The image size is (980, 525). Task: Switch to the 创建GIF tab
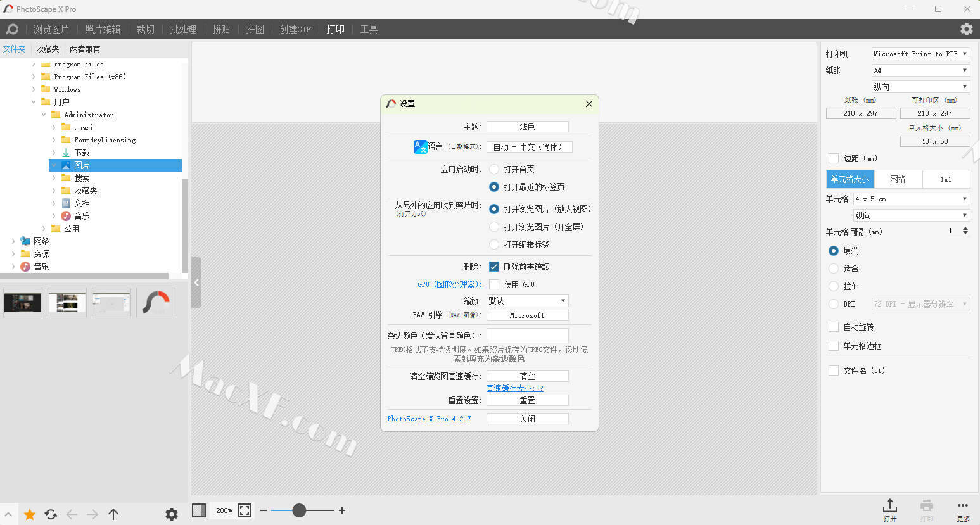(295, 29)
